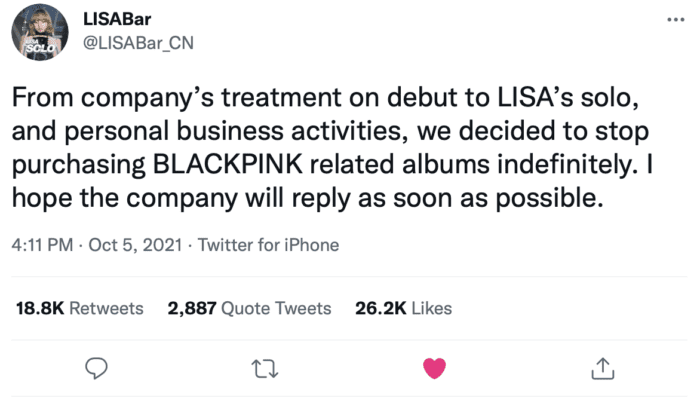Click the SOLO label on the avatar
The width and height of the screenshot is (700, 404).
(40, 48)
